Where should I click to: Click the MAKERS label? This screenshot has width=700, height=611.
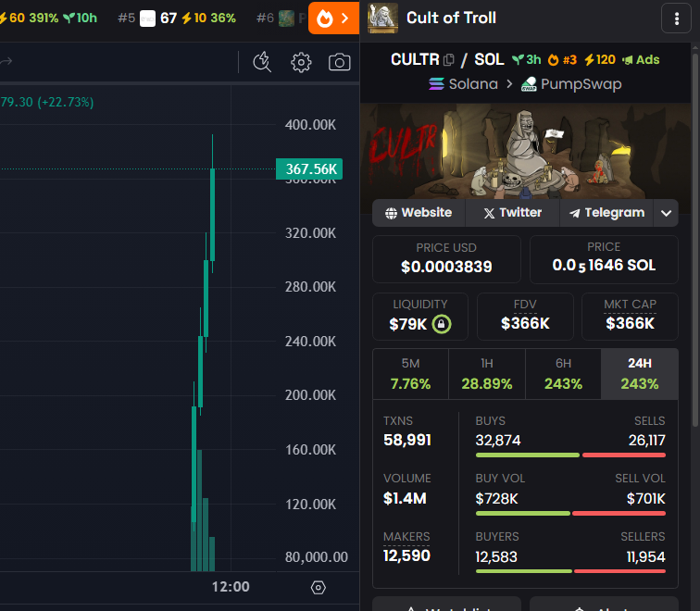click(x=406, y=536)
